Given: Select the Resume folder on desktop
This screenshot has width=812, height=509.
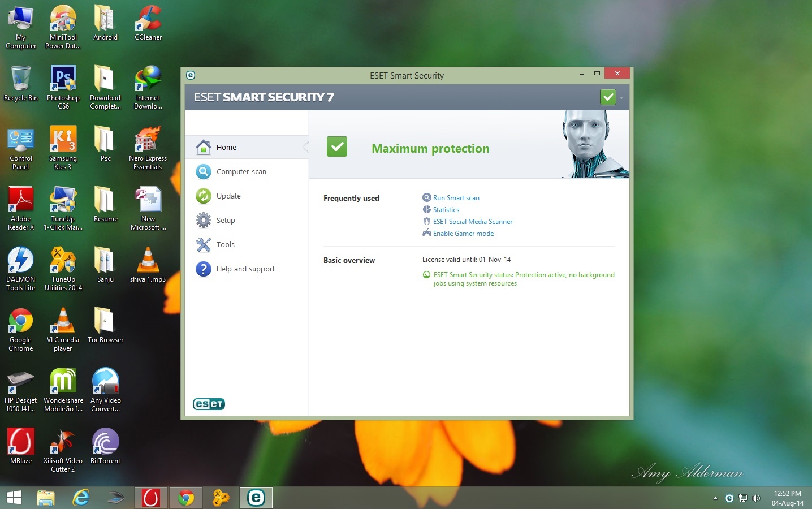Looking at the screenshot, I should click(106, 205).
